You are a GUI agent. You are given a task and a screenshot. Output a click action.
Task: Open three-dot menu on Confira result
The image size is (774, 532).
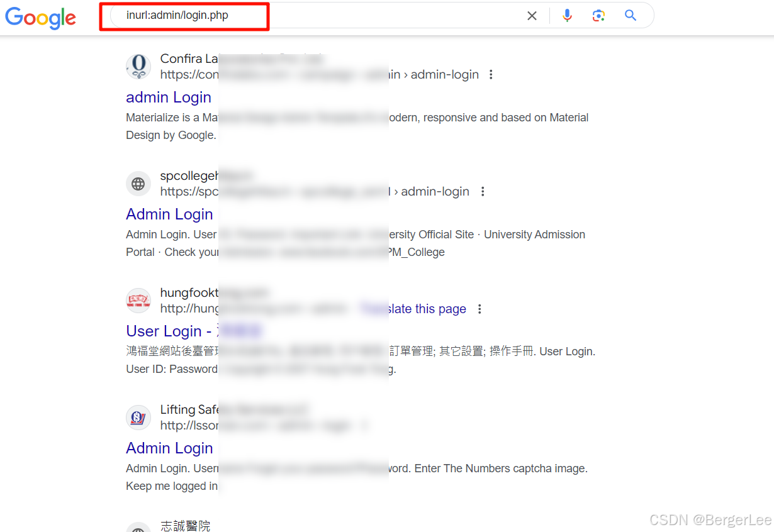tap(490, 74)
